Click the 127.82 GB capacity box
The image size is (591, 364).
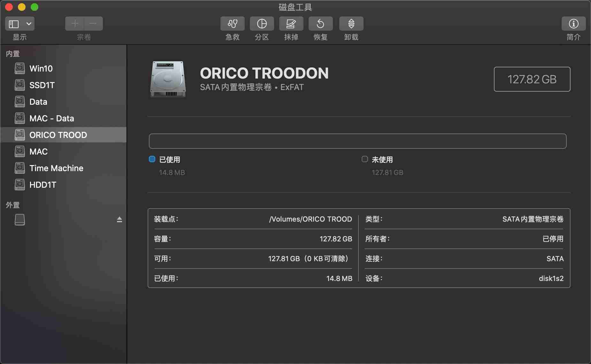532,79
